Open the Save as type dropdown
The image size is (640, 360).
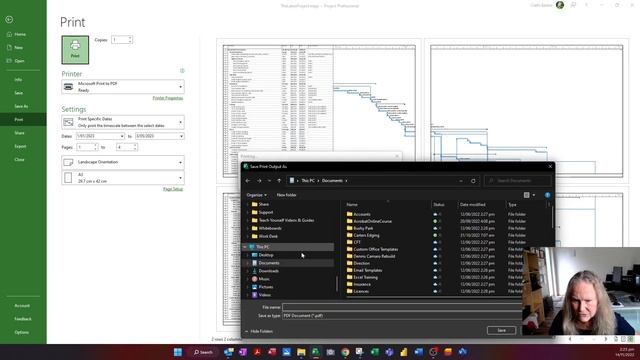point(402,316)
